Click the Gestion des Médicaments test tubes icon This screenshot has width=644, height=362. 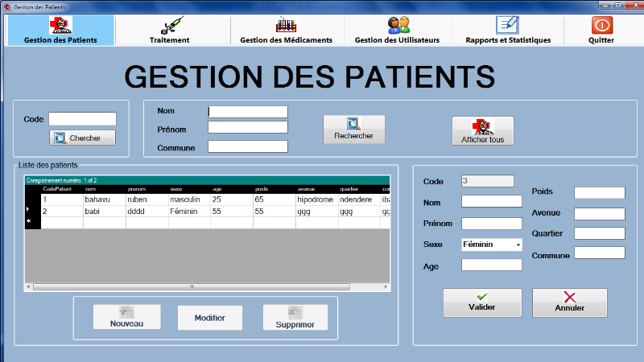pyautogui.click(x=286, y=26)
